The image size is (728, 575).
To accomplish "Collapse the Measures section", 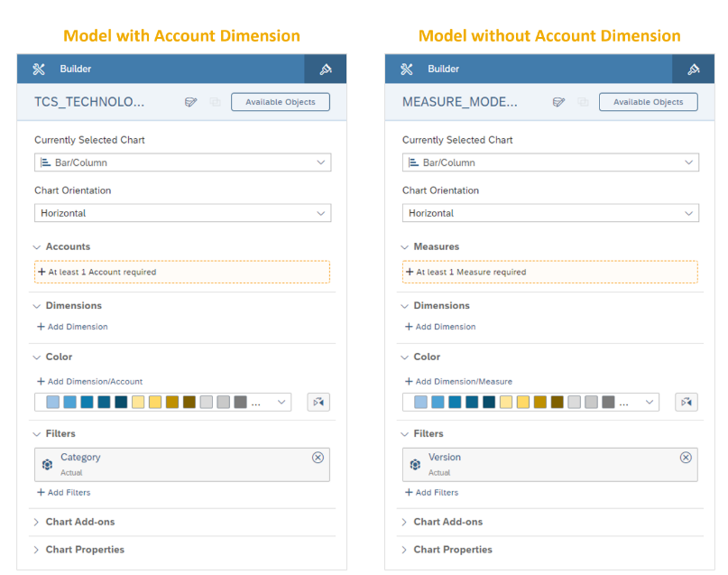I will point(404,247).
